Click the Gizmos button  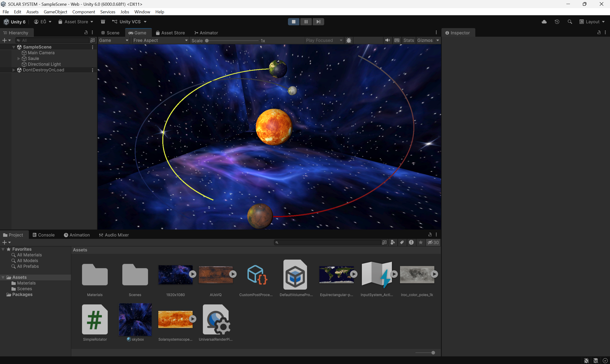(425, 41)
